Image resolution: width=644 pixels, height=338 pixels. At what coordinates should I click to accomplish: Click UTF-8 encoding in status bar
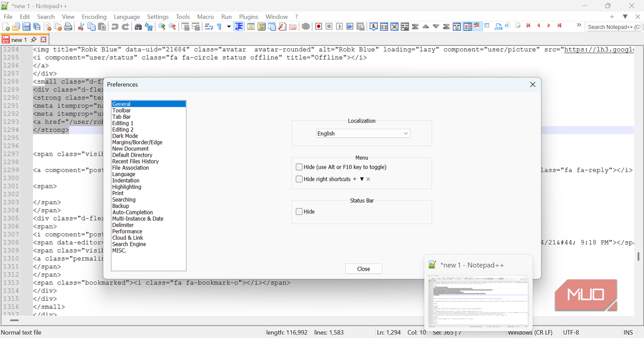[x=571, y=332]
